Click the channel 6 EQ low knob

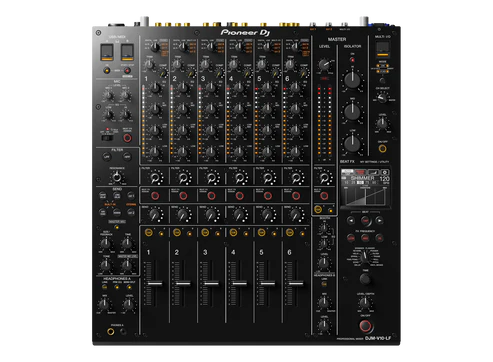[x=296, y=152]
